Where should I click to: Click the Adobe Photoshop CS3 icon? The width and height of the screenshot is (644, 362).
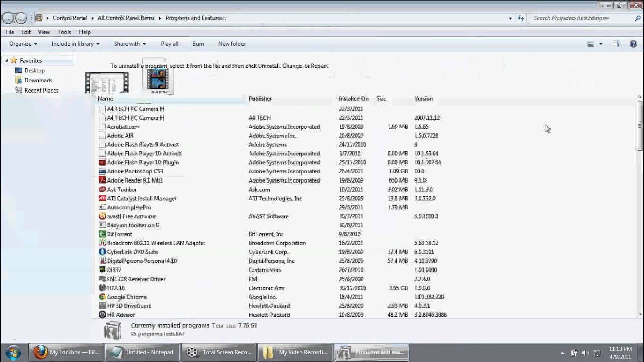click(102, 171)
